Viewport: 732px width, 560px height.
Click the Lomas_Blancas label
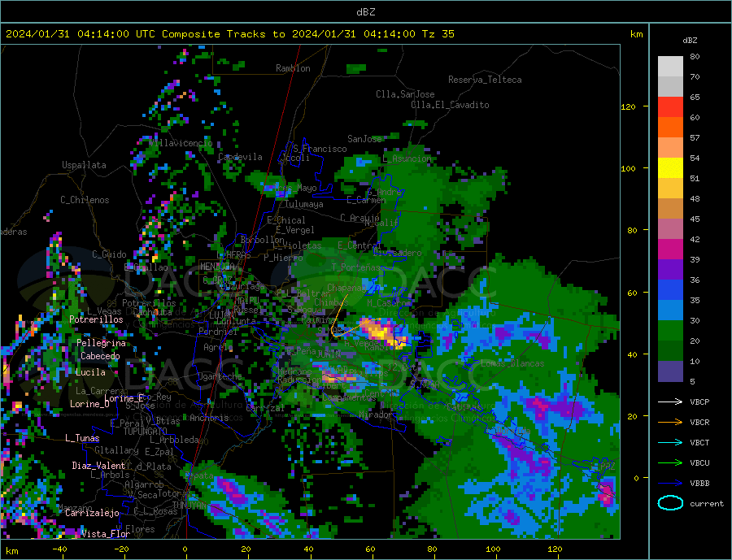[x=512, y=363]
